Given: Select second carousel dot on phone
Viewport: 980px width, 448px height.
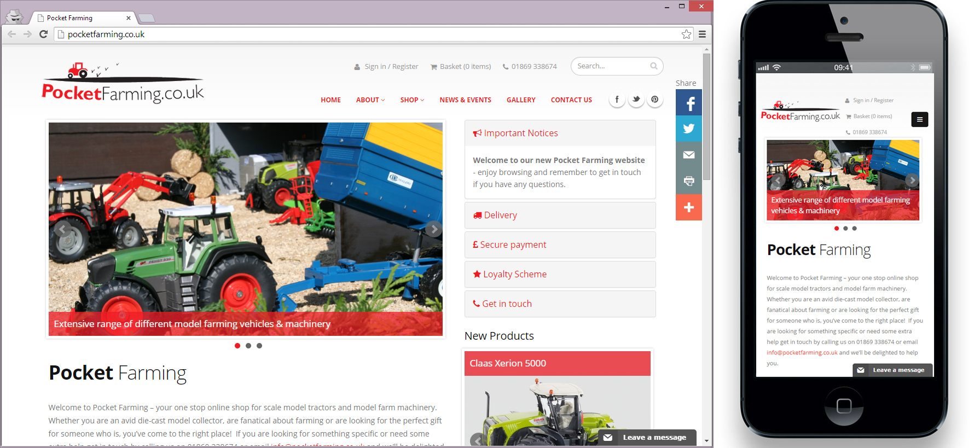Looking at the screenshot, I should (x=845, y=229).
